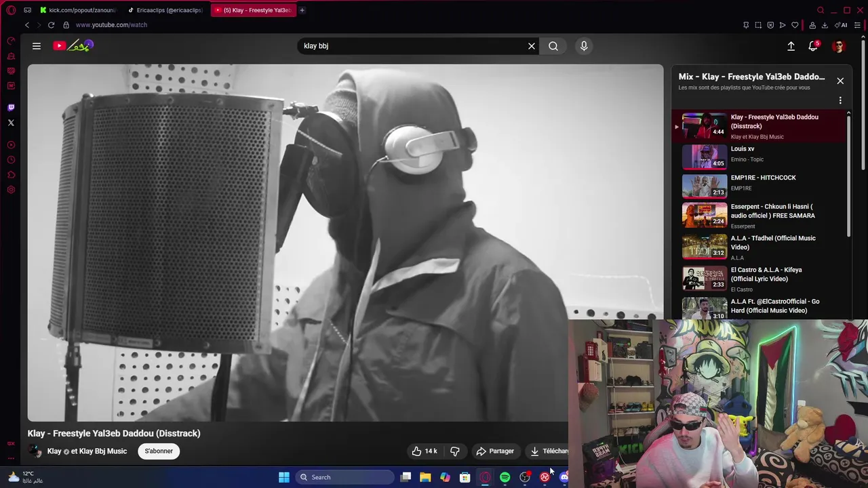Image resolution: width=868 pixels, height=488 pixels.
Task: Open Spotify from the taskbar
Action: (505, 477)
